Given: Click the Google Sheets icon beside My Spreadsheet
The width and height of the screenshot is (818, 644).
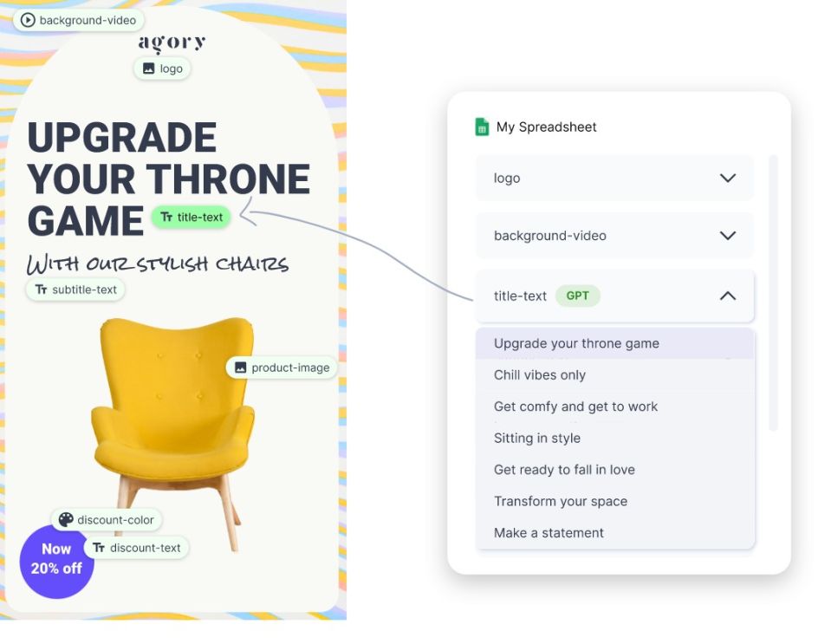Looking at the screenshot, I should click(482, 127).
